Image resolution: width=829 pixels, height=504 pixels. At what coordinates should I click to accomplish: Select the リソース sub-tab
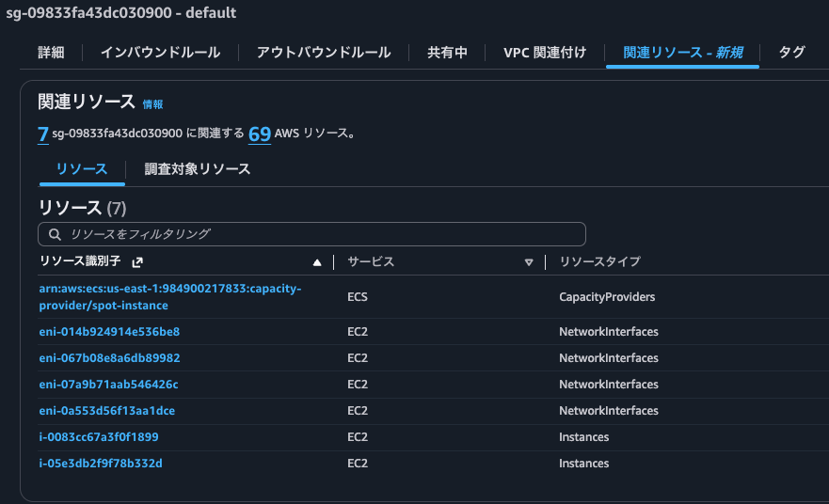[x=82, y=169]
